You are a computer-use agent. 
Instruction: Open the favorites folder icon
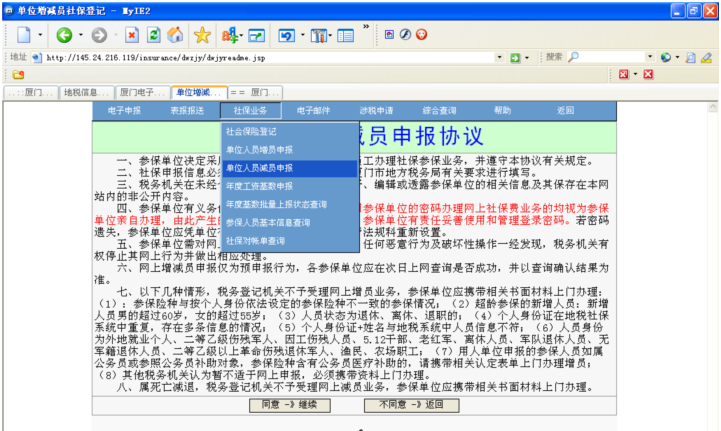pos(18,75)
